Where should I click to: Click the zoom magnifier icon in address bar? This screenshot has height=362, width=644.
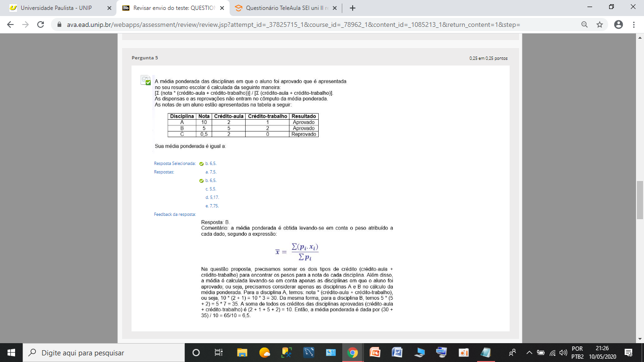tap(585, 25)
